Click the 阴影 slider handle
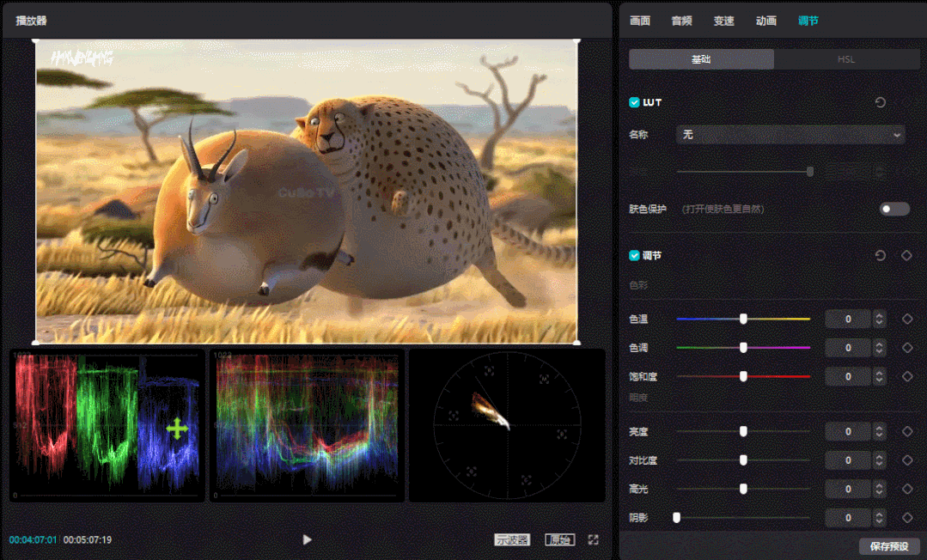The image size is (927, 560). coord(676,517)
